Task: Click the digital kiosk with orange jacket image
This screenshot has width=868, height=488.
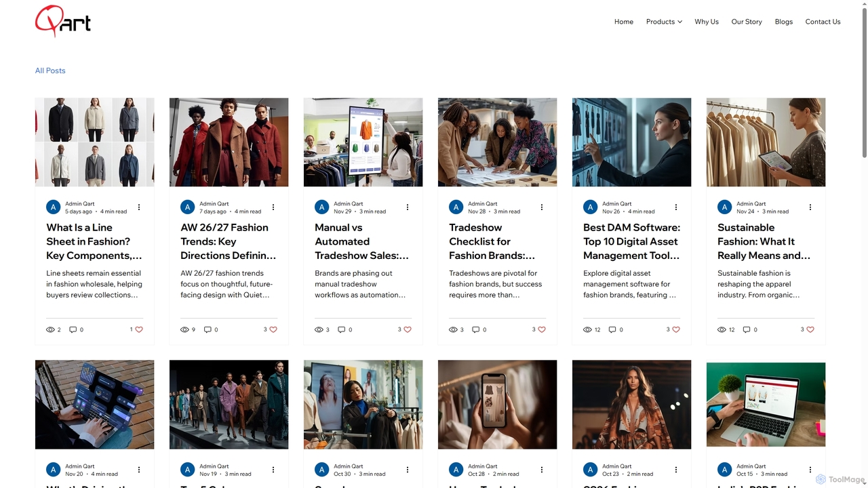Action: point(363,142)
